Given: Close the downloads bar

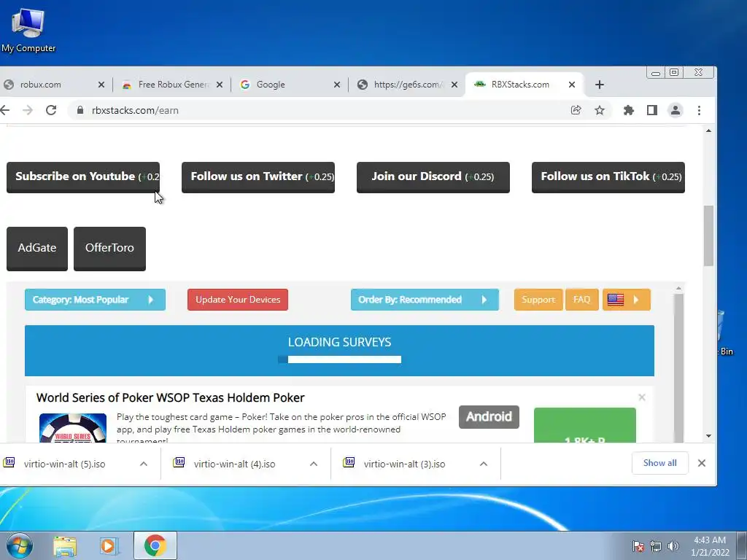Looking at the screenshot, I should [702, 463].
